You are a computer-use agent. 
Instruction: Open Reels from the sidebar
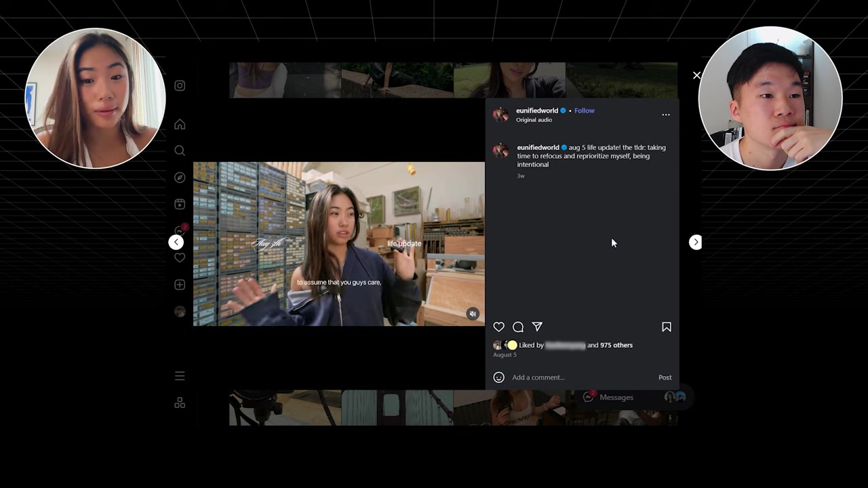coord(180,204)
